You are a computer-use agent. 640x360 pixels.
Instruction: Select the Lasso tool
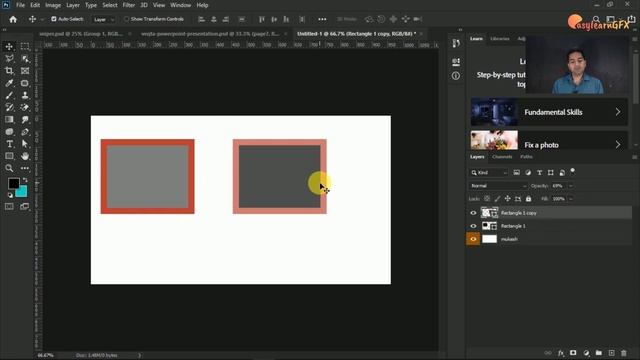click(x=9, y=59)
